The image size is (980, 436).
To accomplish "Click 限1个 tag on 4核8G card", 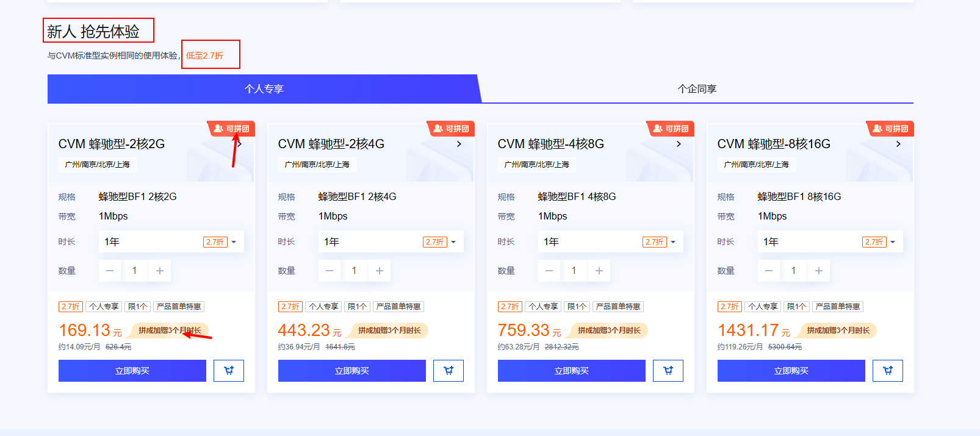I will [x=577, y=307].
